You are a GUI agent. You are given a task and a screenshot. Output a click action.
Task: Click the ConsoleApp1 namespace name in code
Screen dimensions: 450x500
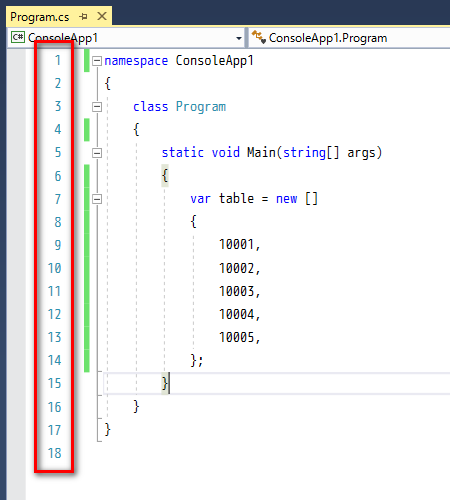pyautogui.click(x=214, y=61)
